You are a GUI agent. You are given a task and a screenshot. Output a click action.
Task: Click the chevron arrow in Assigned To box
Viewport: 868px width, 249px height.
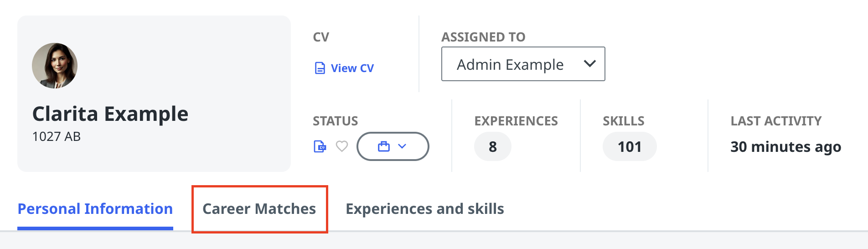pos(589,64)
